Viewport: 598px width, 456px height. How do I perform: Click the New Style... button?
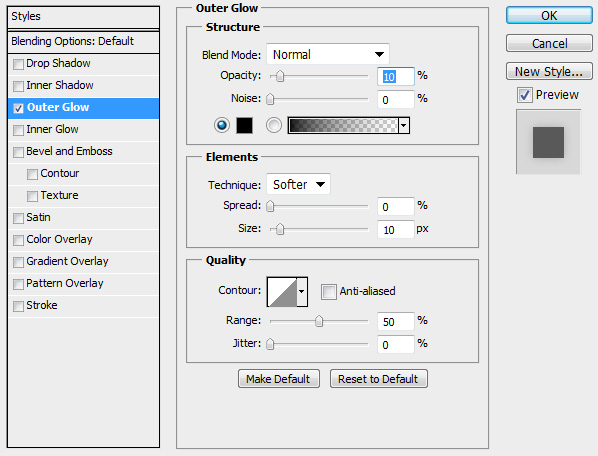click(x=549, y=71)
